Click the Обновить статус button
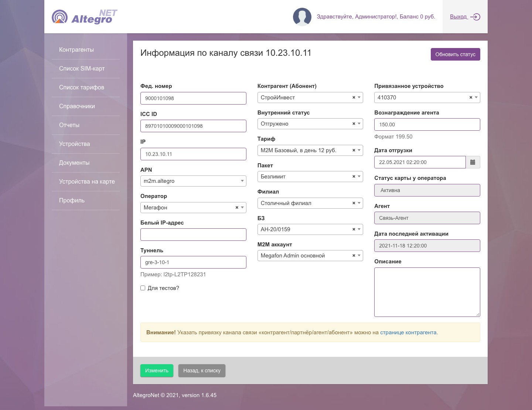532x410 pixels. pyautogui.click(x=456, y=54)
